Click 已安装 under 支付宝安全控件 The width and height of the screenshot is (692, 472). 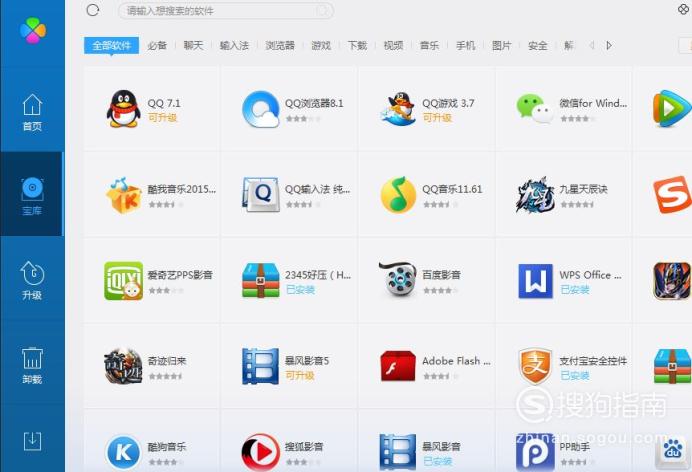point(575,375)
